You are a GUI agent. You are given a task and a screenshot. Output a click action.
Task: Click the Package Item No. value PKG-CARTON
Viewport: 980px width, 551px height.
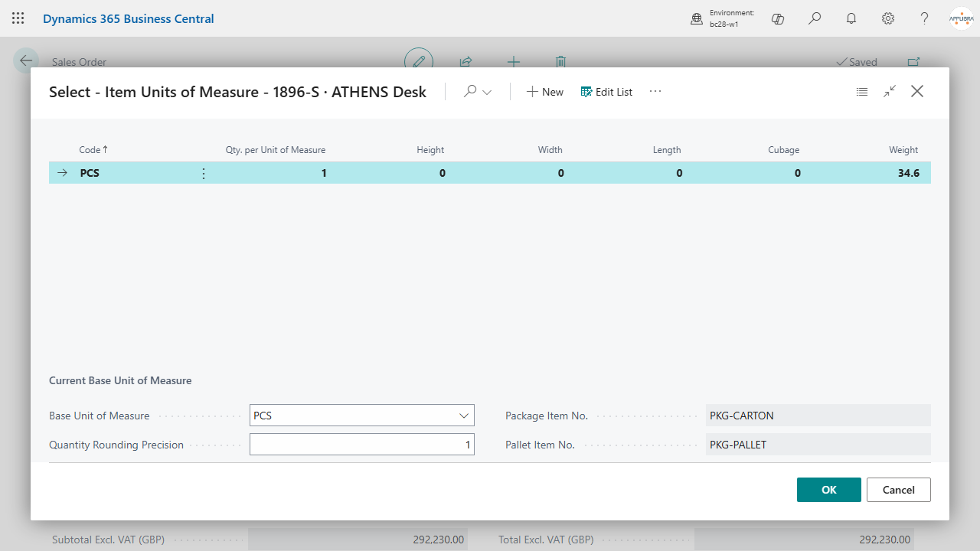[x=818, y=416]
